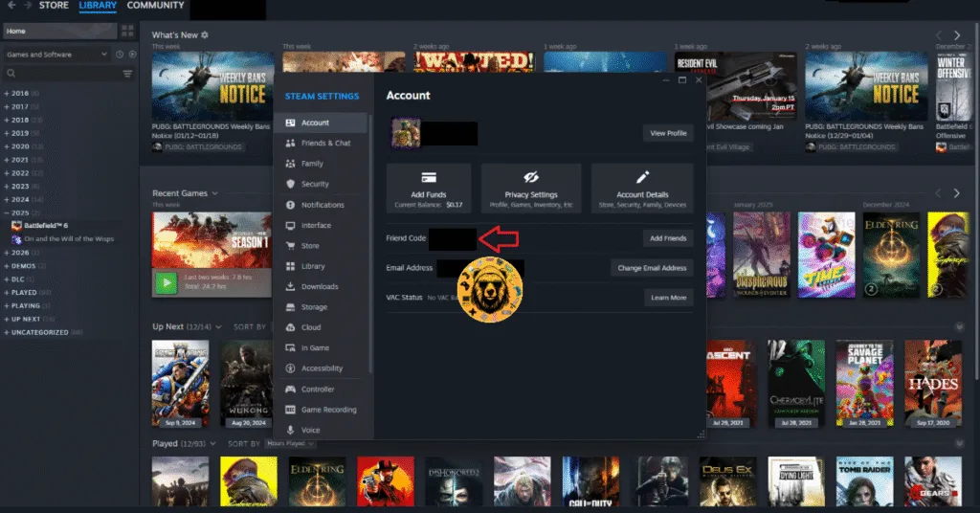Open the Hades cover in Up Next
Viewport: 980px width, 513px height.
(x=932, y=384)
